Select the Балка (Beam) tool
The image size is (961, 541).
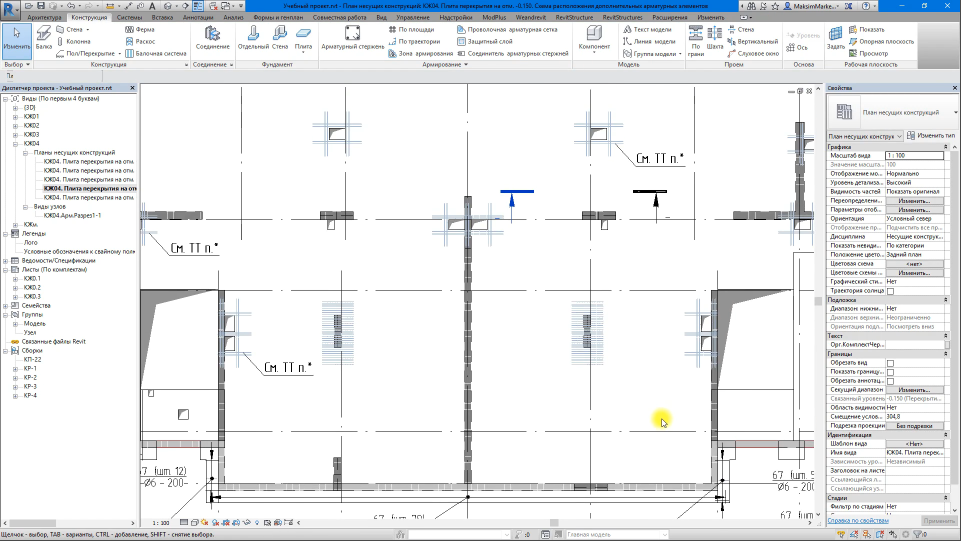click(x=44, y=37)
